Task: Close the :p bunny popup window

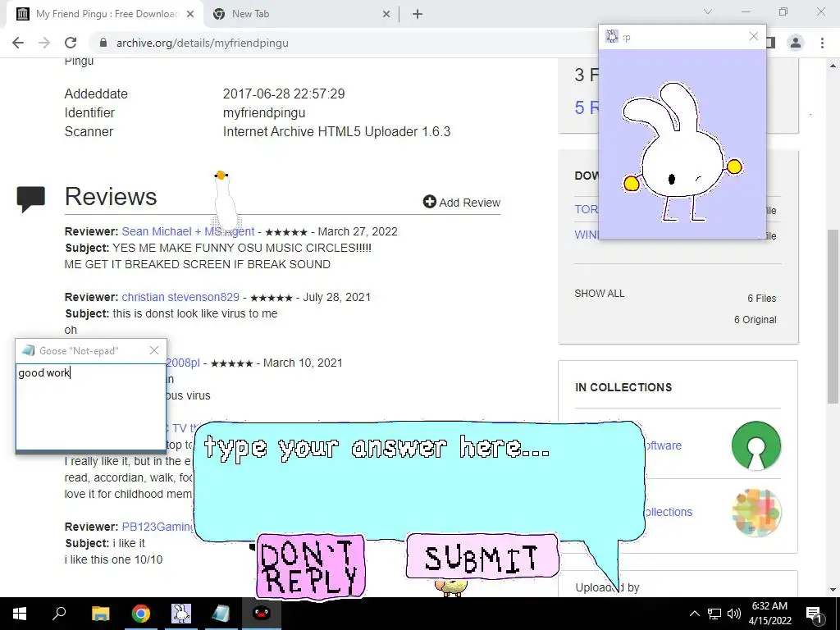Action: click(x=754, y=36)
